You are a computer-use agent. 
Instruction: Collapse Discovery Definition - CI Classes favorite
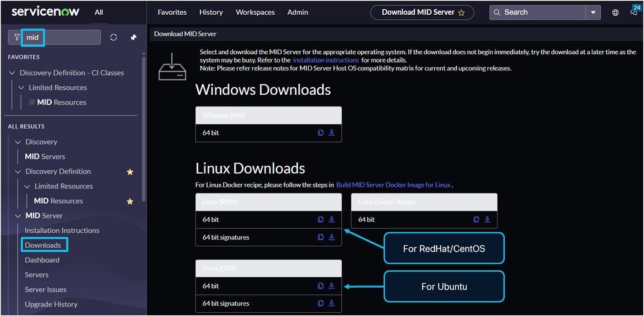[12, 73]
